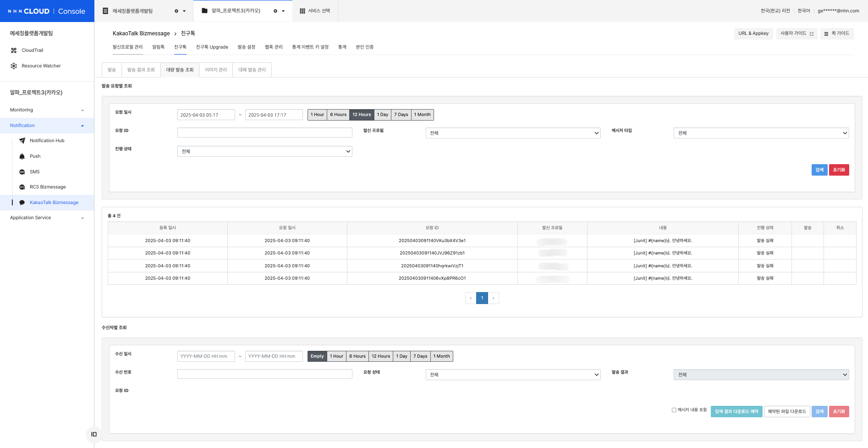Select 7 Days range for 수신 일시
This screenshot has width=868, height=448.
pyautogui.click(x=420, y=356)
